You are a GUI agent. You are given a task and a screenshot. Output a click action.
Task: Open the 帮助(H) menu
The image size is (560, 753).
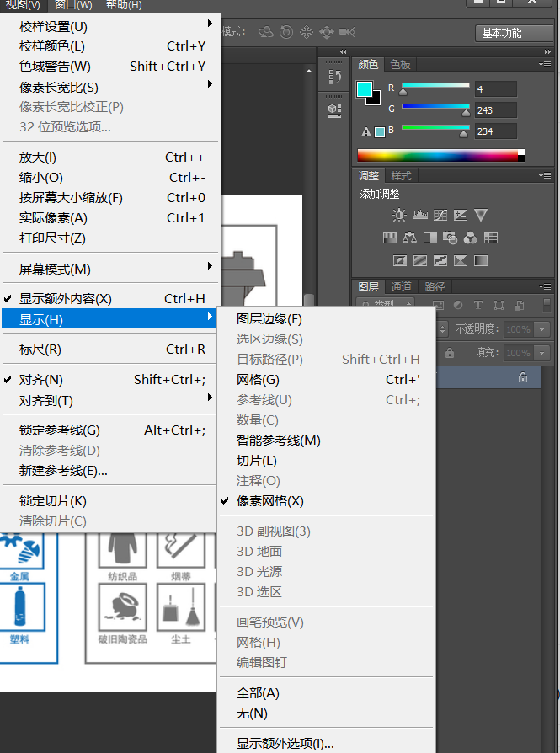point(124,5)
